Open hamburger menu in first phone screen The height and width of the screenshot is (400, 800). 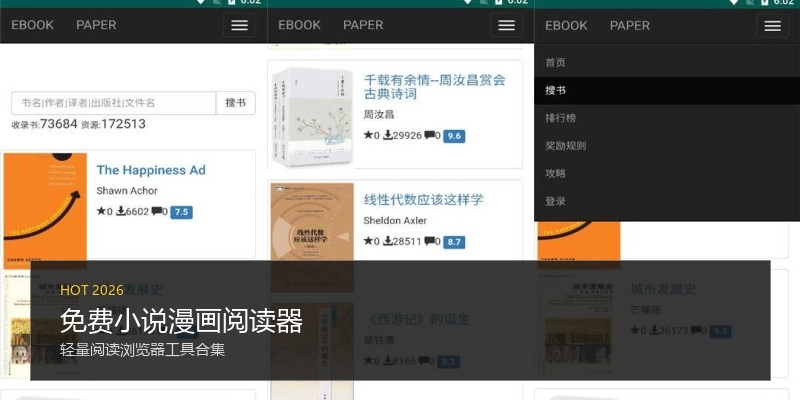click(x=239, y=25)
